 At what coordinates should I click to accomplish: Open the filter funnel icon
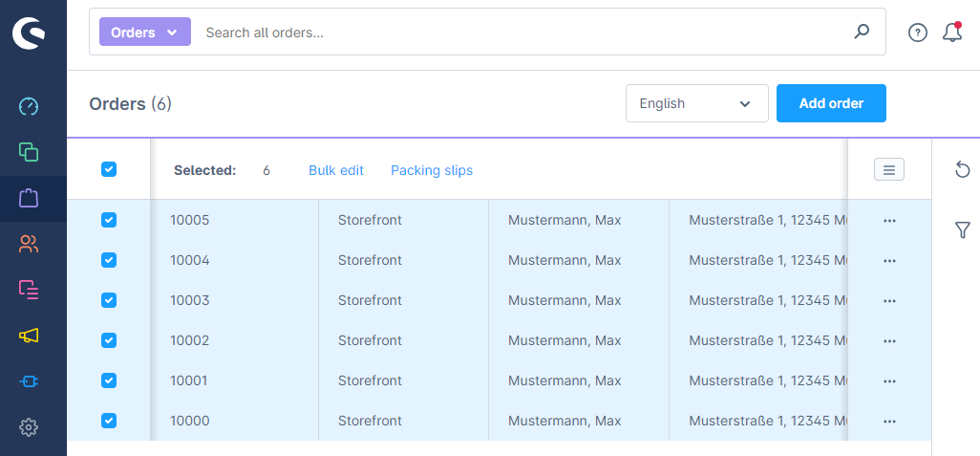click(963, 230)
